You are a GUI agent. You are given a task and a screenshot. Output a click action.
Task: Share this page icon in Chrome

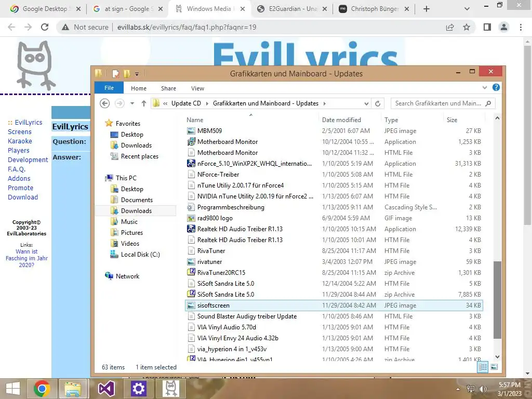pos(450,27)
